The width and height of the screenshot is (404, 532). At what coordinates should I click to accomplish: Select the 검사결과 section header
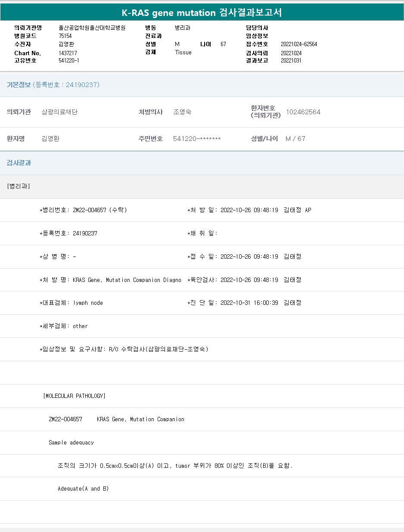(x=19, y=163)
